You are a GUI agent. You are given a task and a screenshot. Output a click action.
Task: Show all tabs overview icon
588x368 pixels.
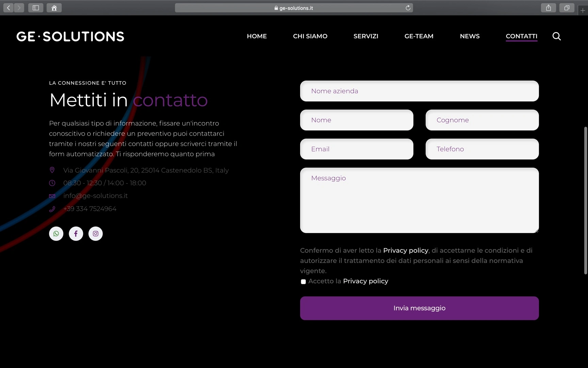tap(567, 8)
